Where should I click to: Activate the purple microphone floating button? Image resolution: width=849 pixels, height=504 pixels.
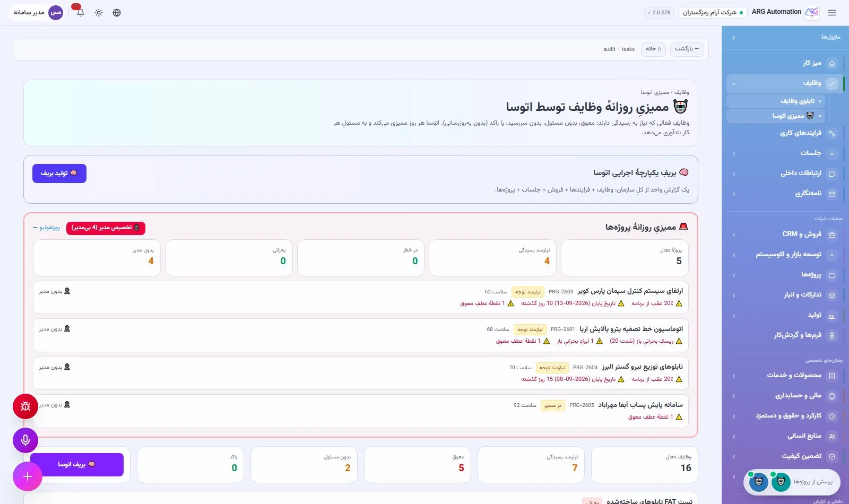coord(25,440)
